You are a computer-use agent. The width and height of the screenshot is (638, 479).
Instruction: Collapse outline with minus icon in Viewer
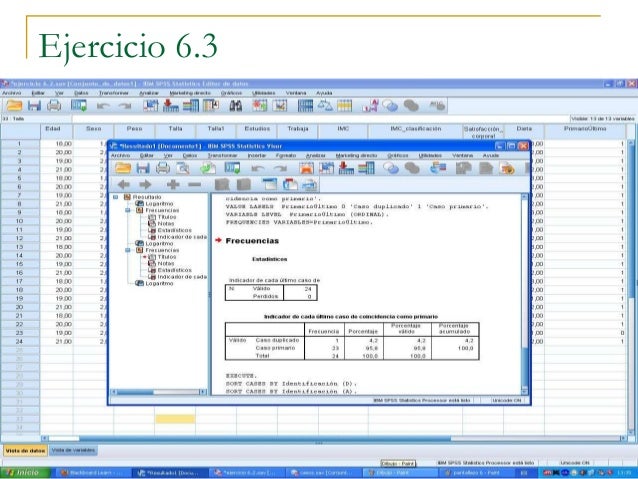point(194,185)
